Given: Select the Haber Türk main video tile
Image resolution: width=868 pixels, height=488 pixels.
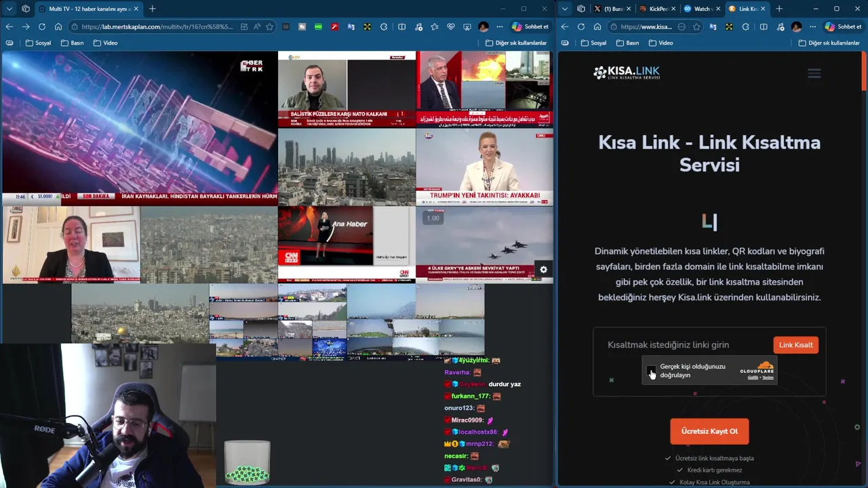Looking at the screenshot, I should (140, 128).
